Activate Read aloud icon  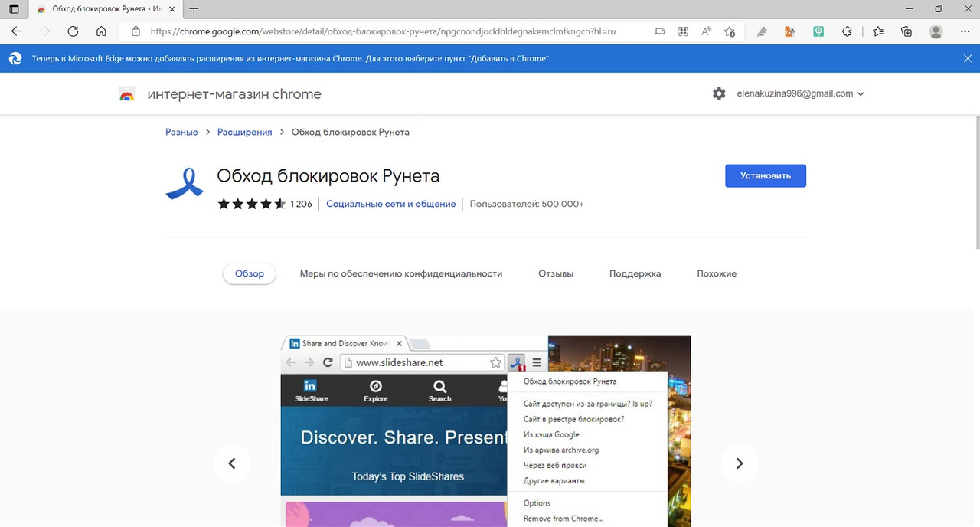point(706,31)
